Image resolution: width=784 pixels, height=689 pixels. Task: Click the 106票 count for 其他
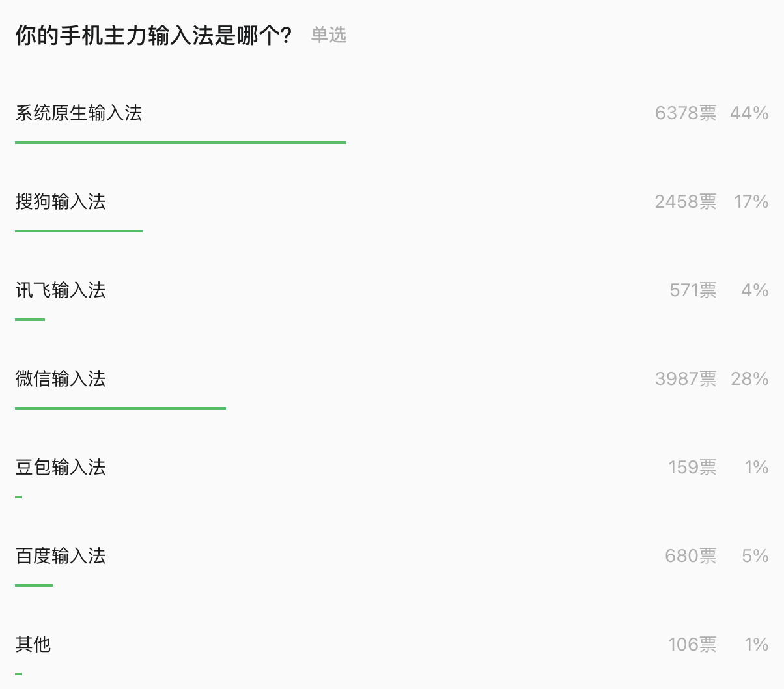click(692, 645)
